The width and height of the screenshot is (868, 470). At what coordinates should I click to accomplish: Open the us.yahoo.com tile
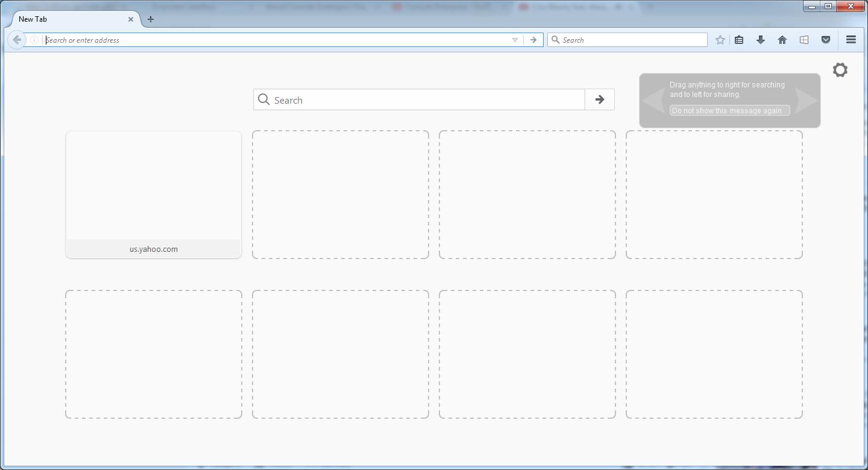point(153,194)
